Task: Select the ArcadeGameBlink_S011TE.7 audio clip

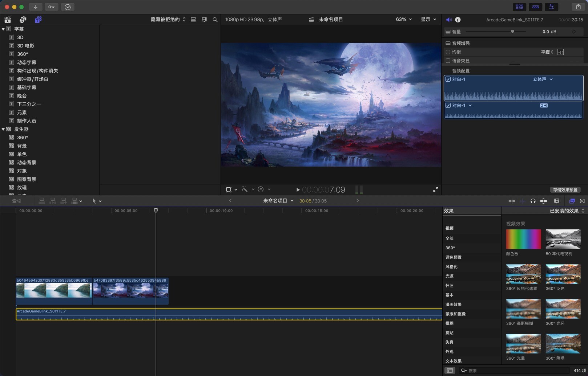Action: point(229,314)
